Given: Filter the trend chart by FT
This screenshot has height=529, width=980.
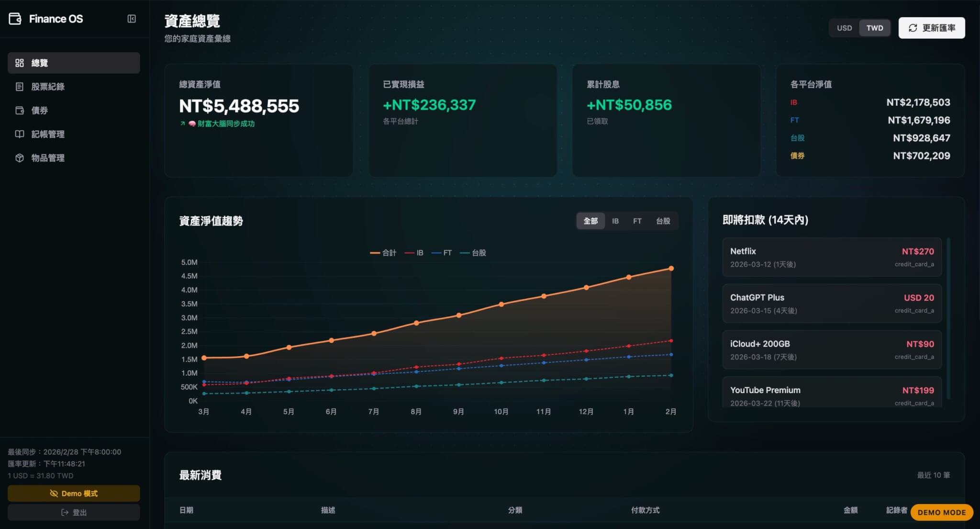Looking at the screenshot, I should point(637,221).
